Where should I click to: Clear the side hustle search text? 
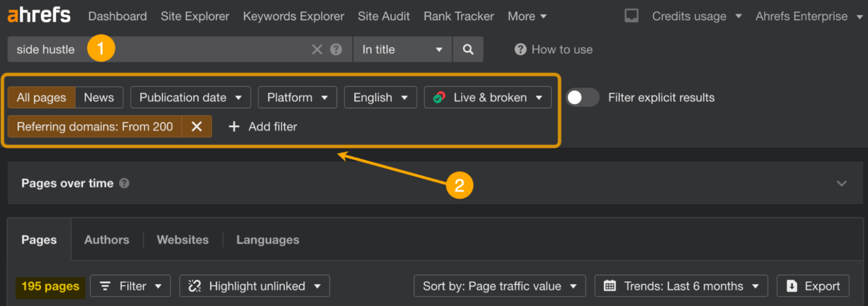coord(317,50)
